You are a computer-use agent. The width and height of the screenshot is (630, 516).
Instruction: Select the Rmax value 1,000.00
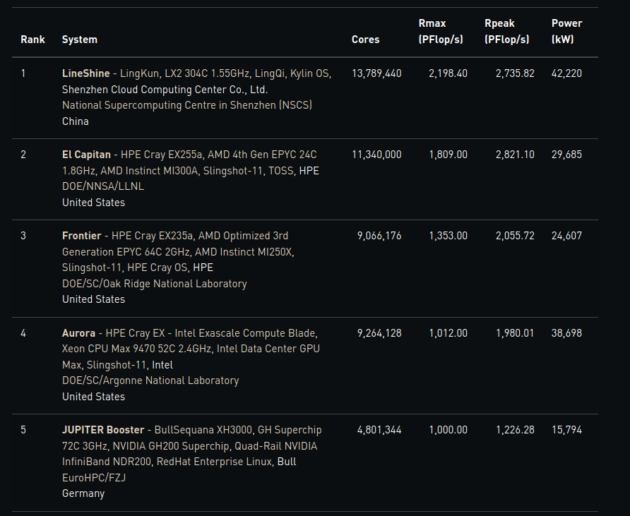click(448, 430)
